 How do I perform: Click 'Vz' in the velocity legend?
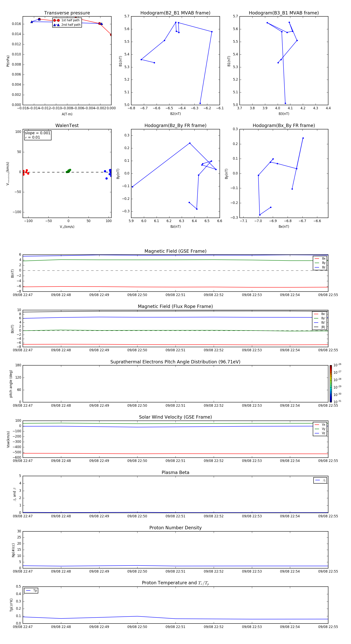(x=320, y=433)
